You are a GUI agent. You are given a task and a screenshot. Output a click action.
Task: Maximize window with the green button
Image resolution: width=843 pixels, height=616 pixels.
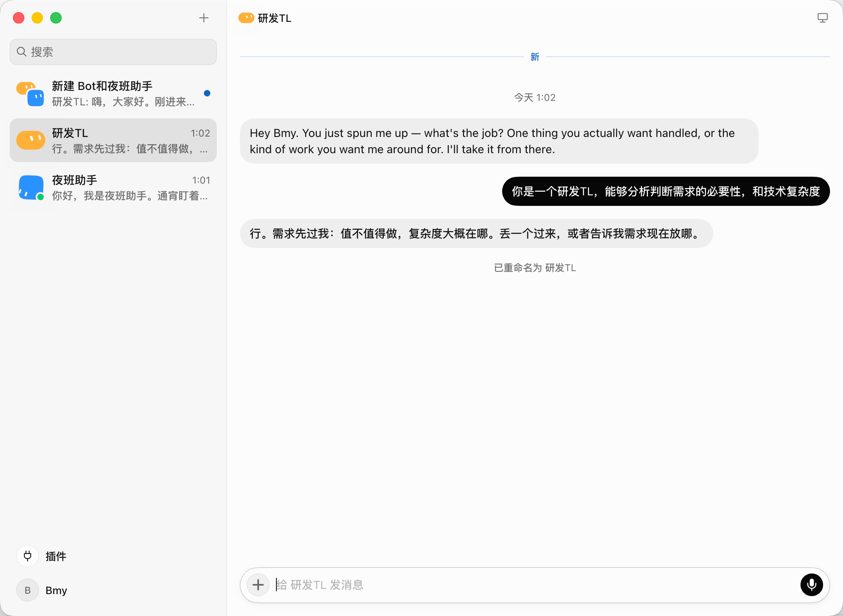pyautogui.click(x=56, y=18)
